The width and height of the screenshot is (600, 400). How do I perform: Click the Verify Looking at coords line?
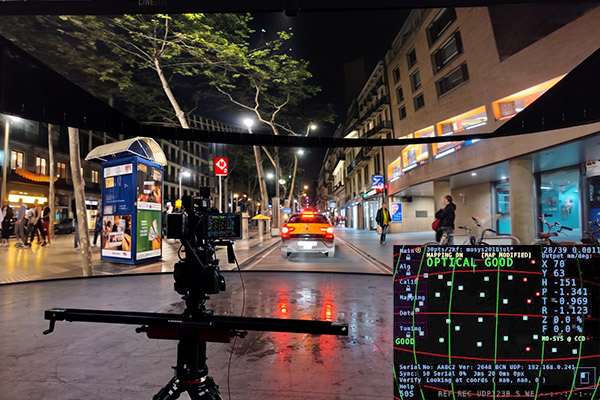(x=473, y=380)
